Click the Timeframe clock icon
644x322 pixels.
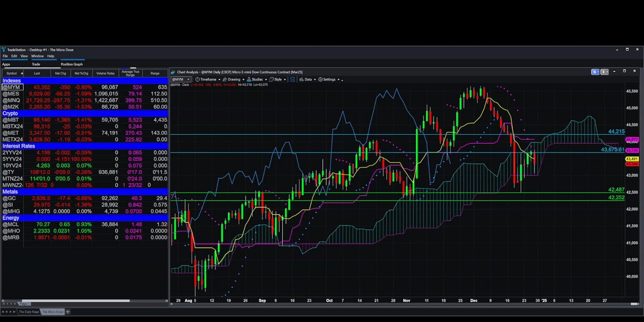(196, 79)
